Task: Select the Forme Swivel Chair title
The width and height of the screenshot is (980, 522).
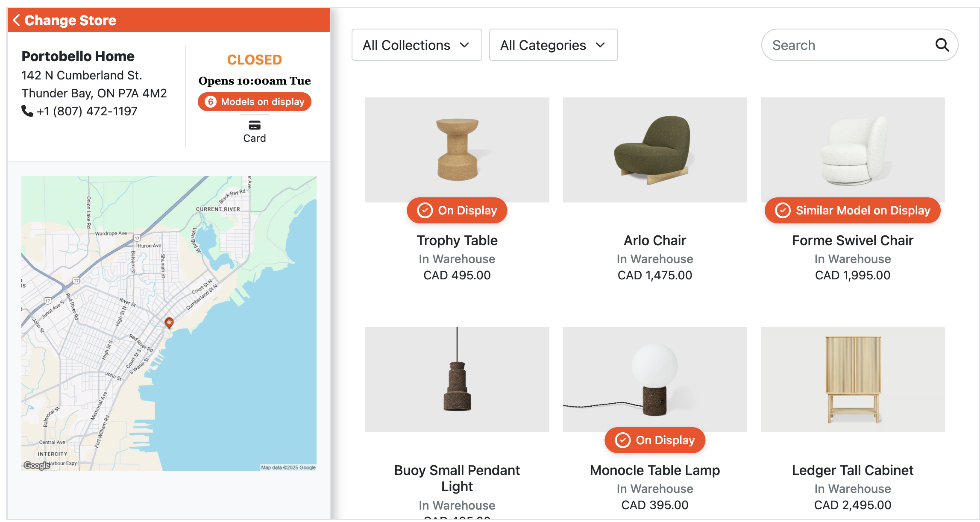Action: pyautogui.click(x=853, y=240)
